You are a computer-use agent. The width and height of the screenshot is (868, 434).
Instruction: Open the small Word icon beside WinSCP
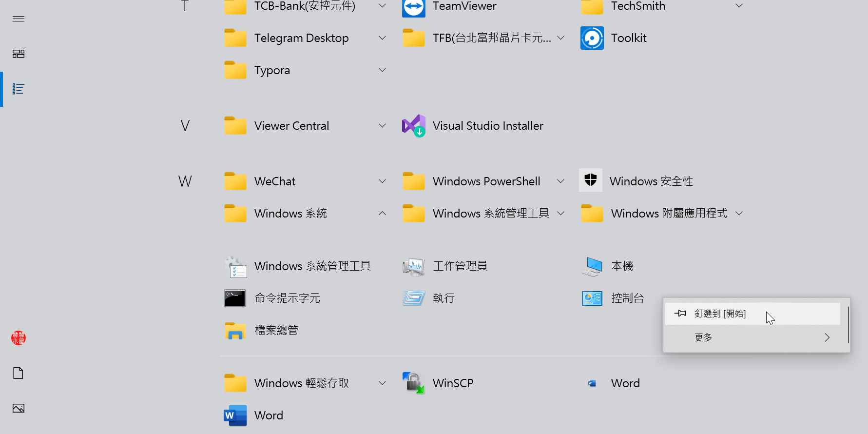coord(592,383)
